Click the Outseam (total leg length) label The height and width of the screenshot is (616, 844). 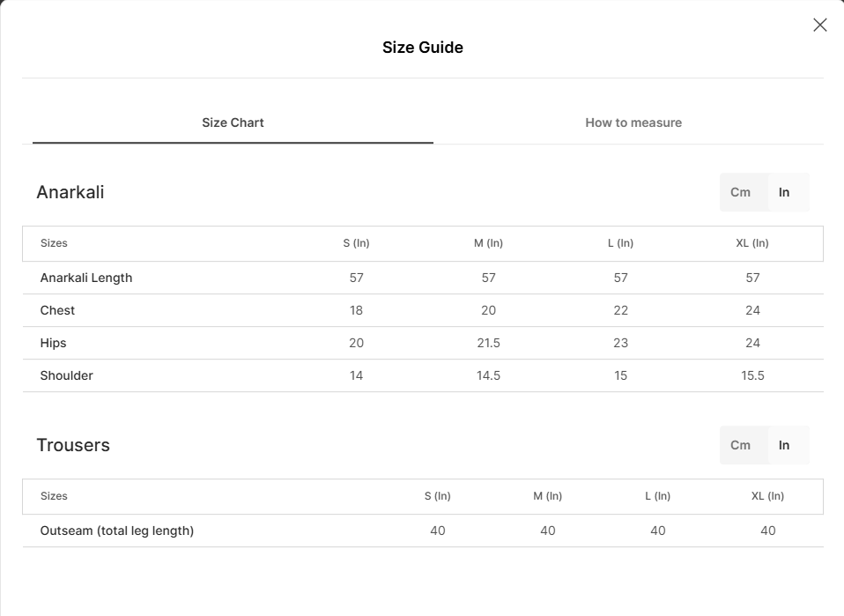pyautogui.click(x=117, y=531)
